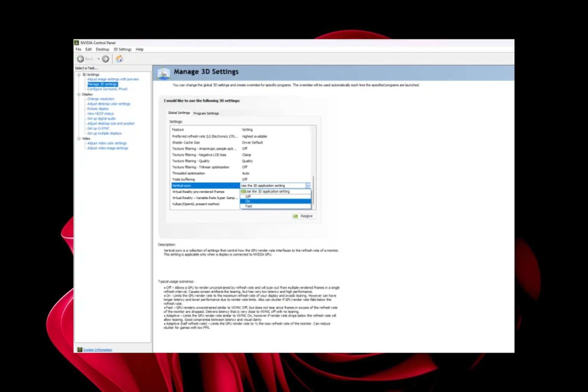Click the System Information icon
This screenshot has width=588, height=392.
80,350
